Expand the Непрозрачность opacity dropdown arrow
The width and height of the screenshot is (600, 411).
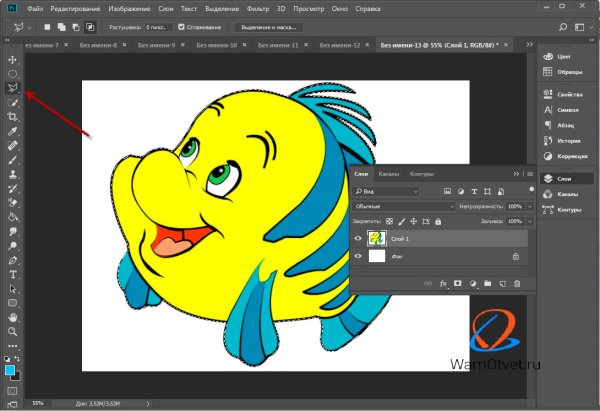[530, 205]
